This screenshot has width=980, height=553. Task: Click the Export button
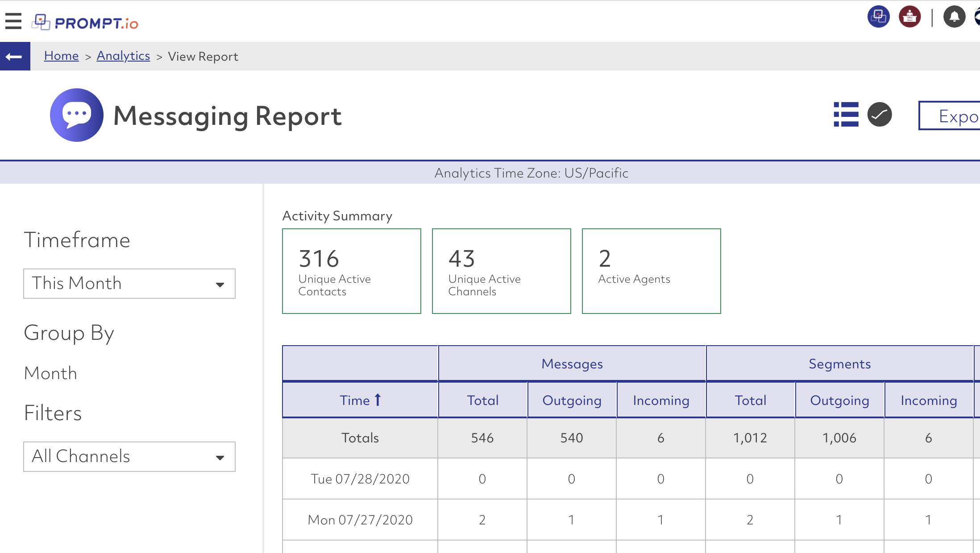click(949, 116)
